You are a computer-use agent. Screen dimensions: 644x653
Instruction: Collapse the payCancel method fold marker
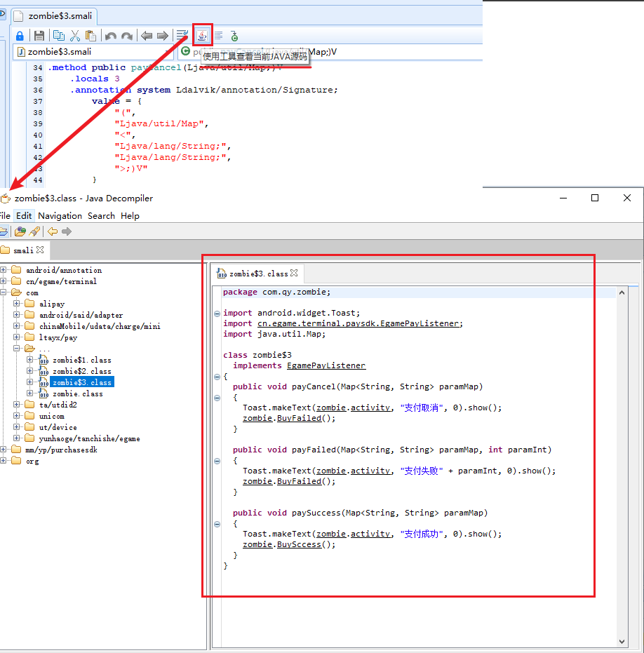[217, 398]
